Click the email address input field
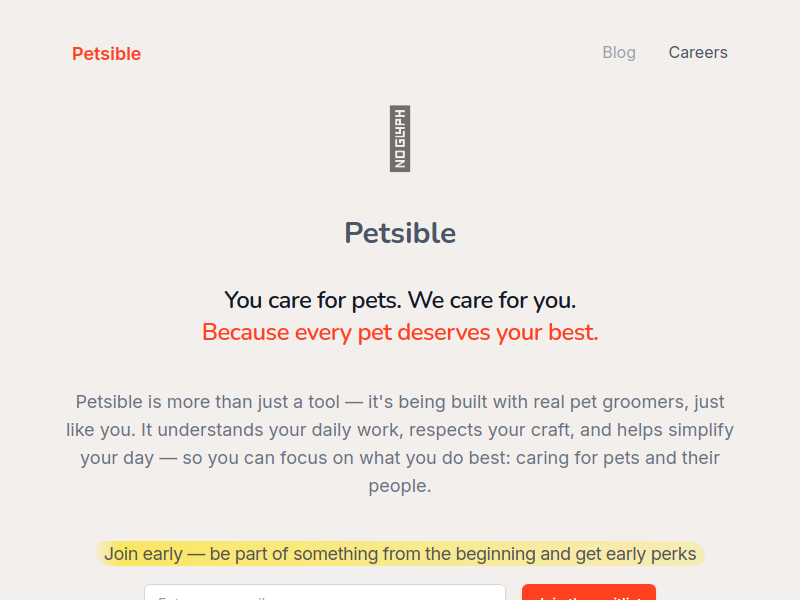 (x=325, y=593)
